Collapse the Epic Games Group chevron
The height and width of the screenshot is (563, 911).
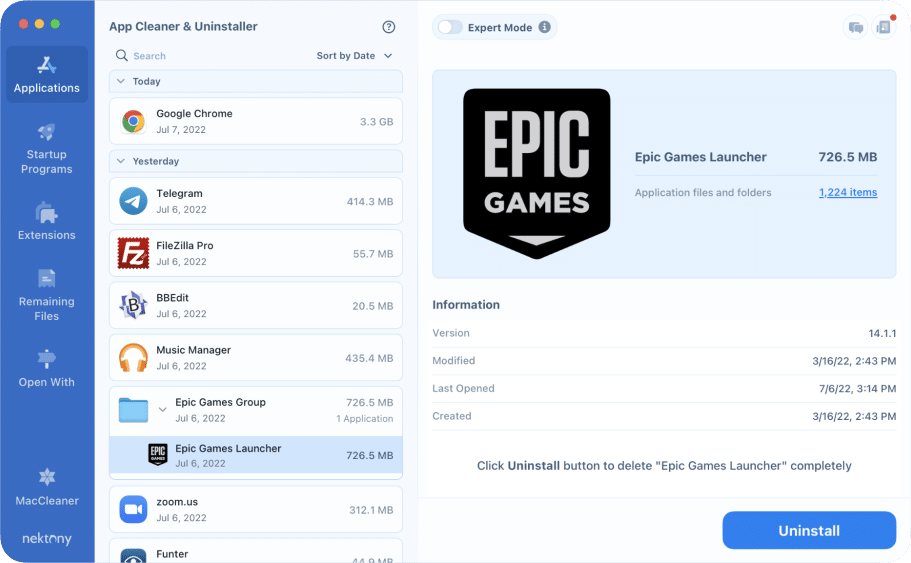(163, 410)
